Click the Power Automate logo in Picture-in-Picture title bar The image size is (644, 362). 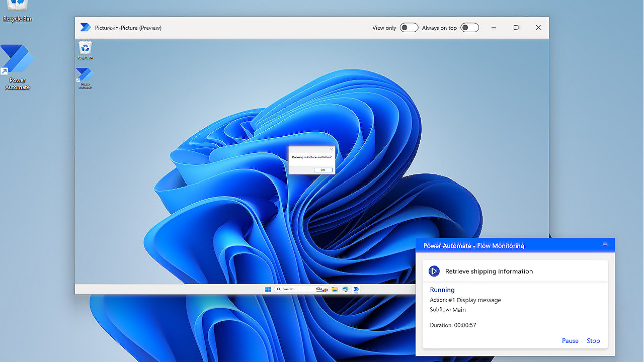click(85, 28)
